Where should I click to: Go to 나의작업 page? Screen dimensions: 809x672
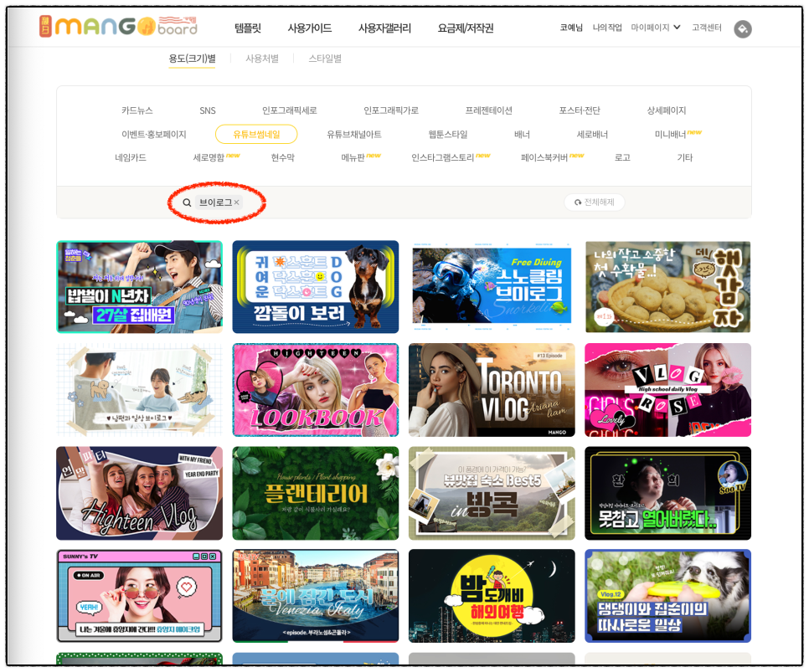coord(607,28)
